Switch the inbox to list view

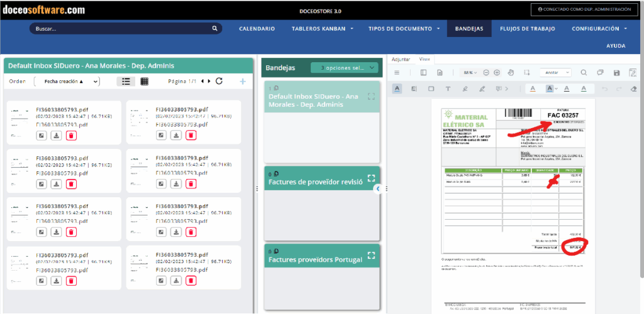click(x=126, y=81)
